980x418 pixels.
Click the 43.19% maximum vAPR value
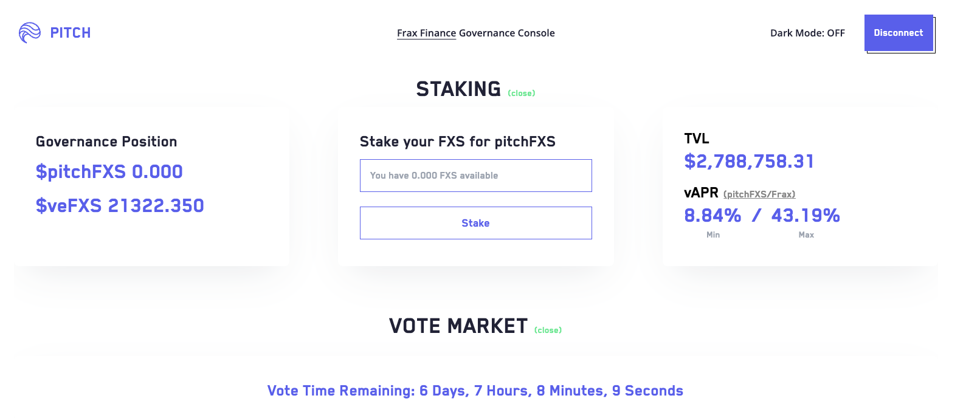tap(806, 216)
